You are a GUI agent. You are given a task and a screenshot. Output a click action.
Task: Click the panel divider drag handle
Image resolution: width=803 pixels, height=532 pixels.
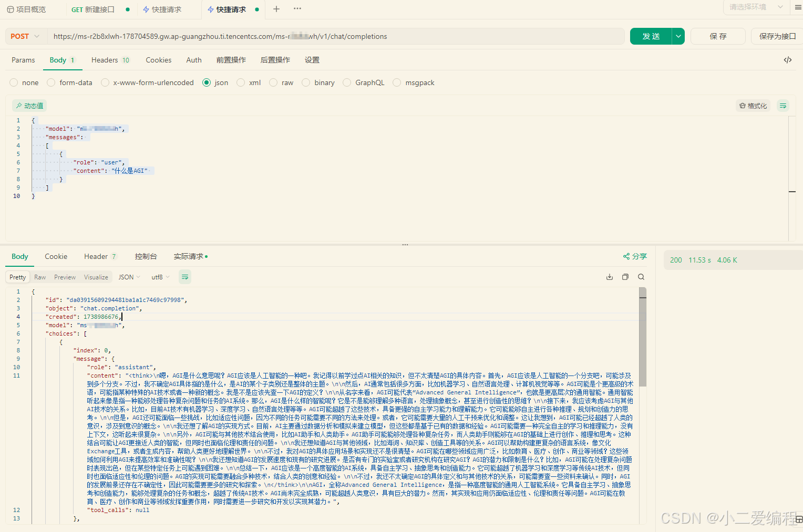coord(405,245)
